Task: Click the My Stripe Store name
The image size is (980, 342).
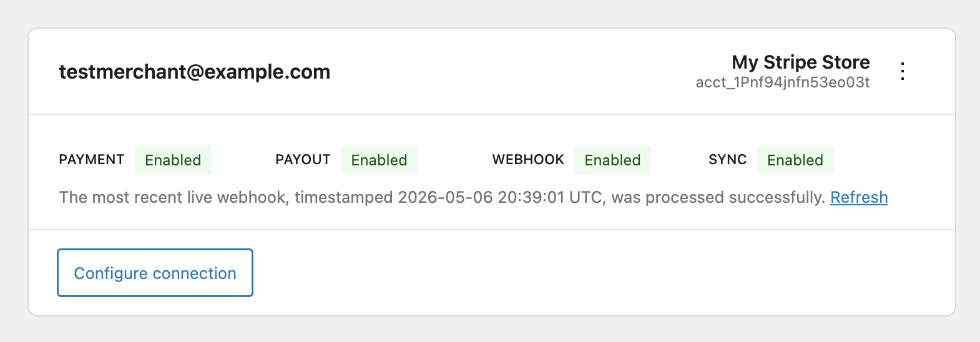Action: click(x=801, y=62)
